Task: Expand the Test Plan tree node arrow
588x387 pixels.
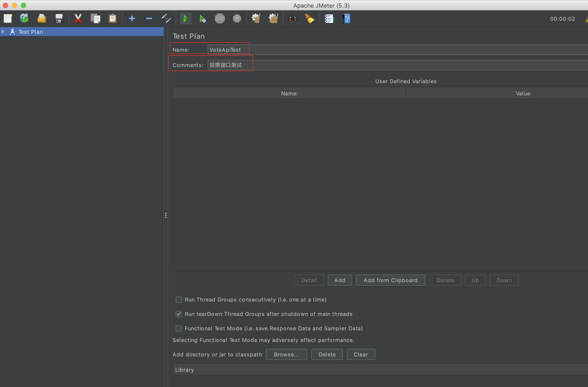Action: [3, 32]
